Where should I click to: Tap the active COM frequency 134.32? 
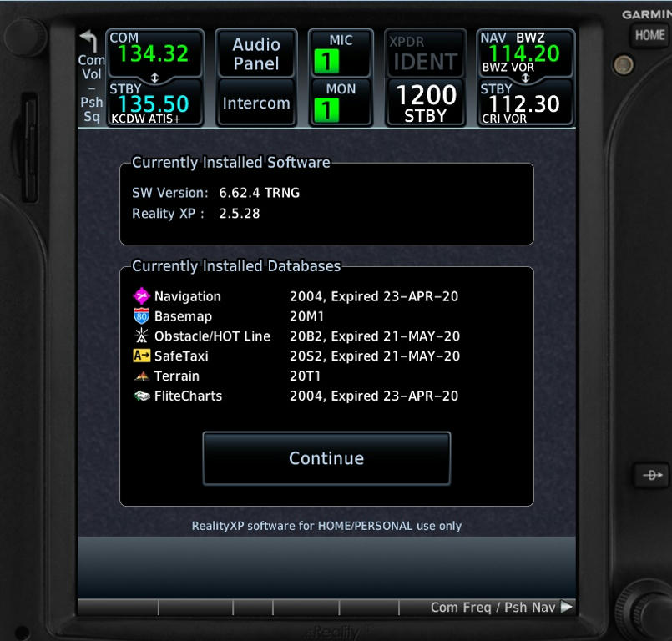click(x=153, y=53)
